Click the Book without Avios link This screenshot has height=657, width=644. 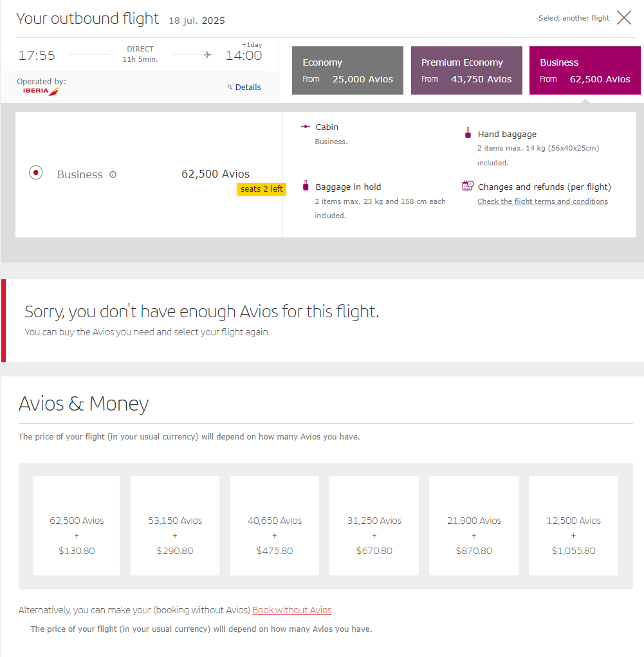point(291,610)
